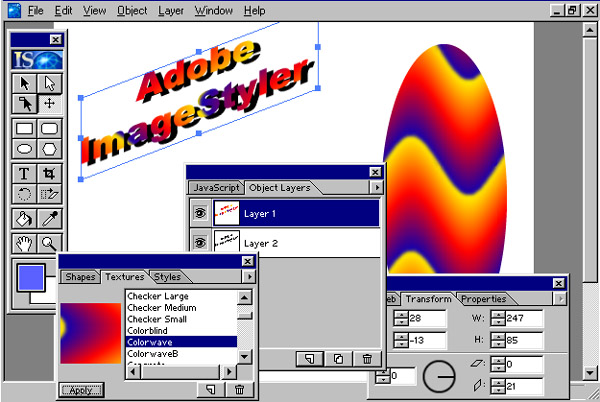Select the Resize transform tool
Image resolution: width=600 pixels, height=402 pixels.
click(50, 194)
